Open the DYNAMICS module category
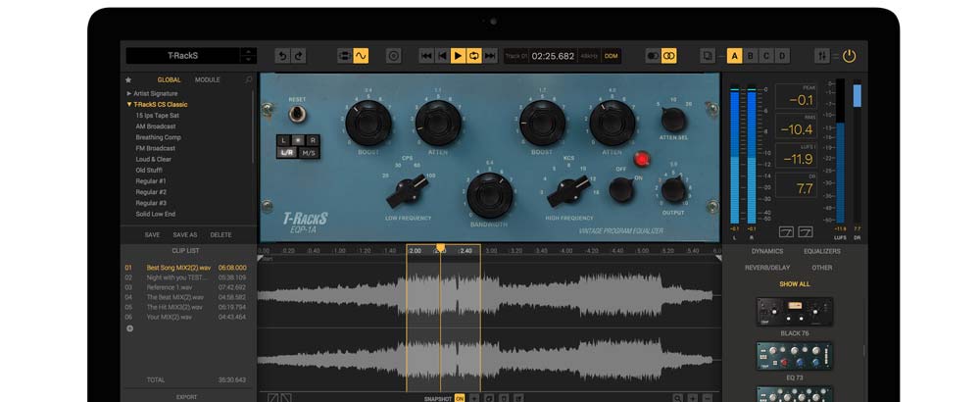The width and height of the screenshot is (980, 402). coord(767,251)
